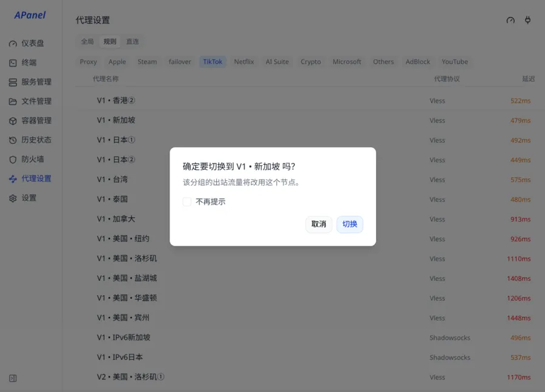The width and height of the screenshot is (545, 392).
Task: Collapse the sidebar with bottom panel icon
Action: tap(13, 378)
